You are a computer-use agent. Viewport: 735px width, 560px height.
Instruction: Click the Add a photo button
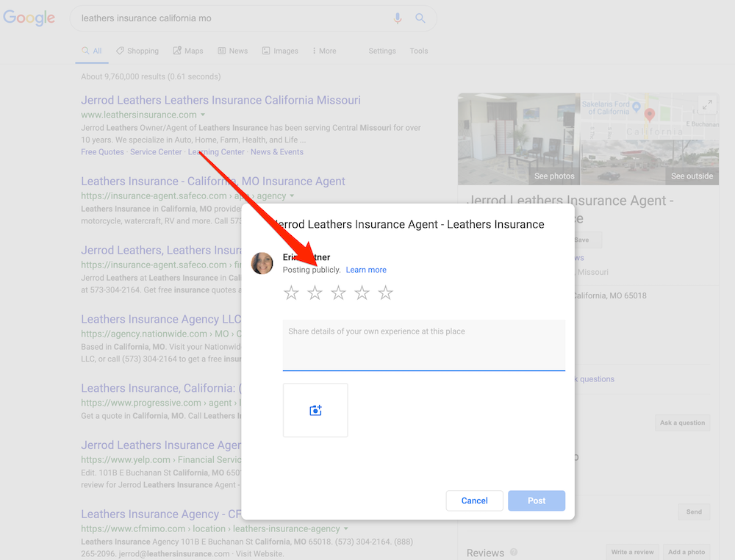pyautogui.click(x=686, y=552)
